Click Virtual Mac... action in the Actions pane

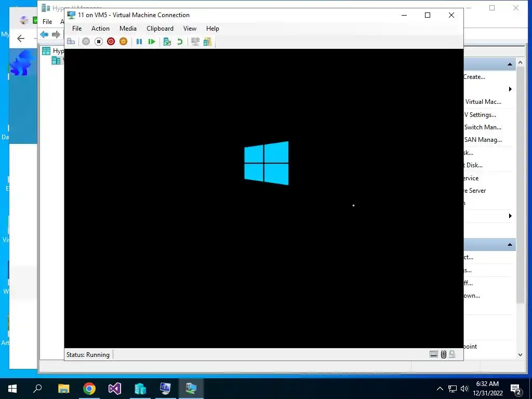coord(483,102)
